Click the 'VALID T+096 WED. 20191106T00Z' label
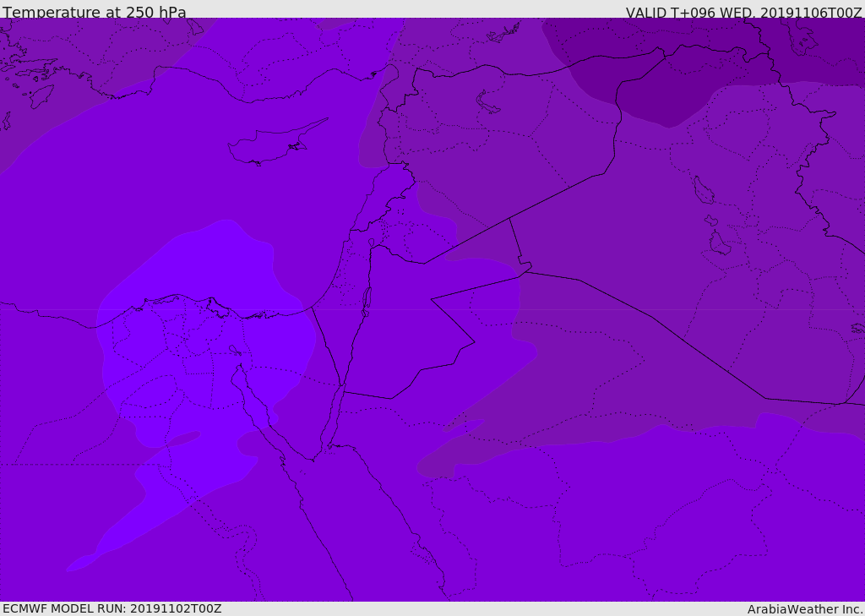Image resolution: width=865 pixels, height=616 pixels. pos(743,13)
